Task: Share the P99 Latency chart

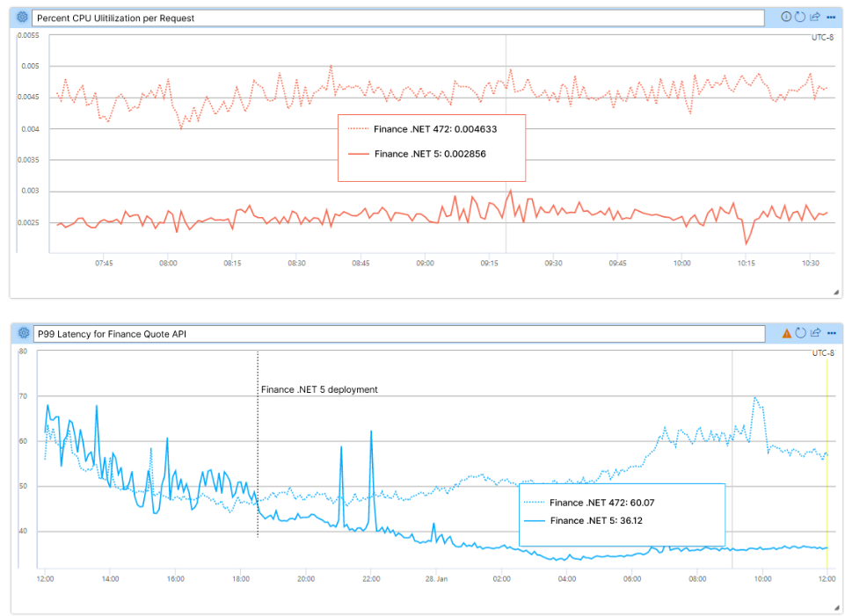Action: [x=815, y=333]
